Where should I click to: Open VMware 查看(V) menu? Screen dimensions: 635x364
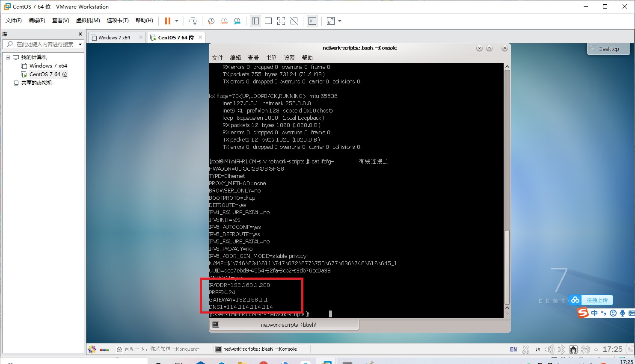point(61,21)
